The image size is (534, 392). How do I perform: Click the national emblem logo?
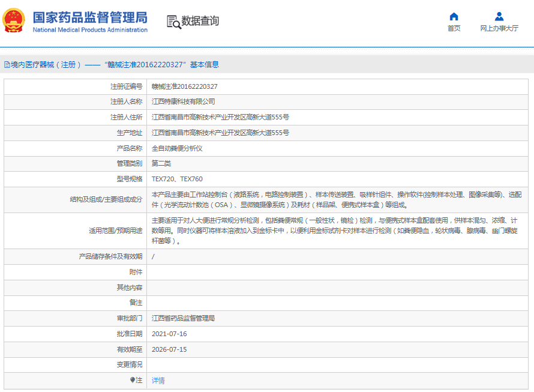[x=14, y=21]
